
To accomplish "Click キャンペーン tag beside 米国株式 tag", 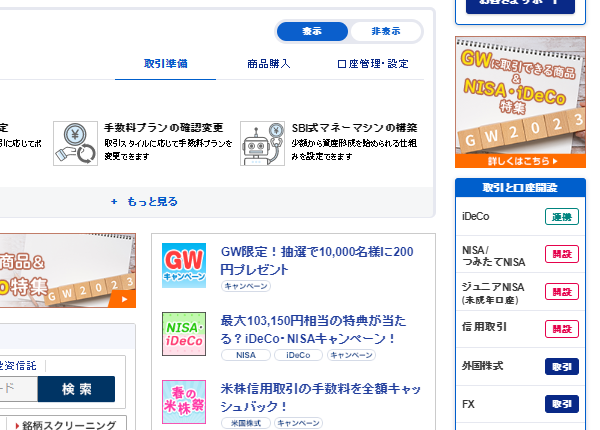I will [x=298, y=423].
